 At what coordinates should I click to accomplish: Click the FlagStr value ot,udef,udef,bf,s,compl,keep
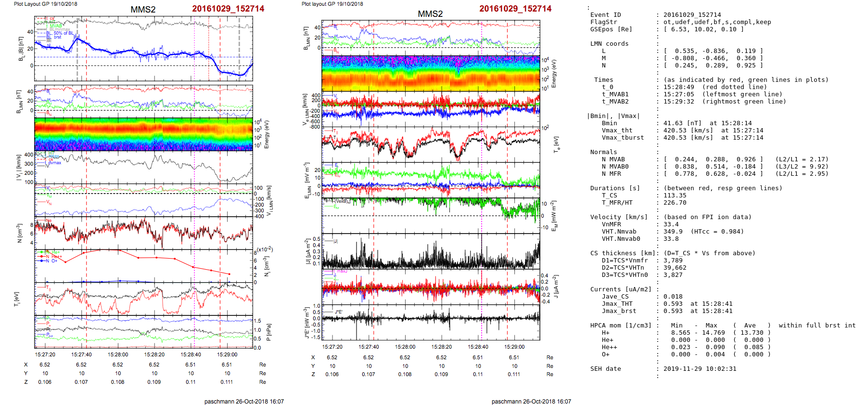[717, 22]
